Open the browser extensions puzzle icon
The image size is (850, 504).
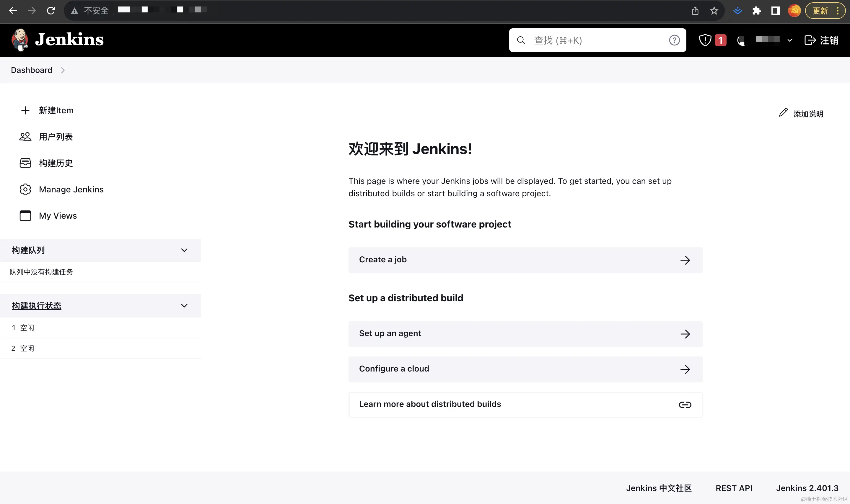coord(756,11)
